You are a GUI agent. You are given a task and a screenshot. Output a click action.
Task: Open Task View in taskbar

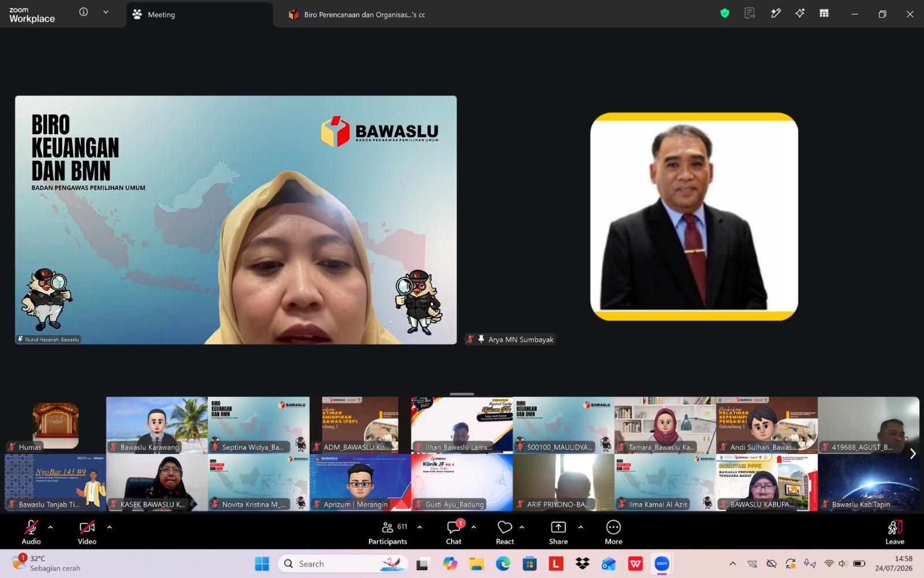pyautogui.click(x=423, y=564)
